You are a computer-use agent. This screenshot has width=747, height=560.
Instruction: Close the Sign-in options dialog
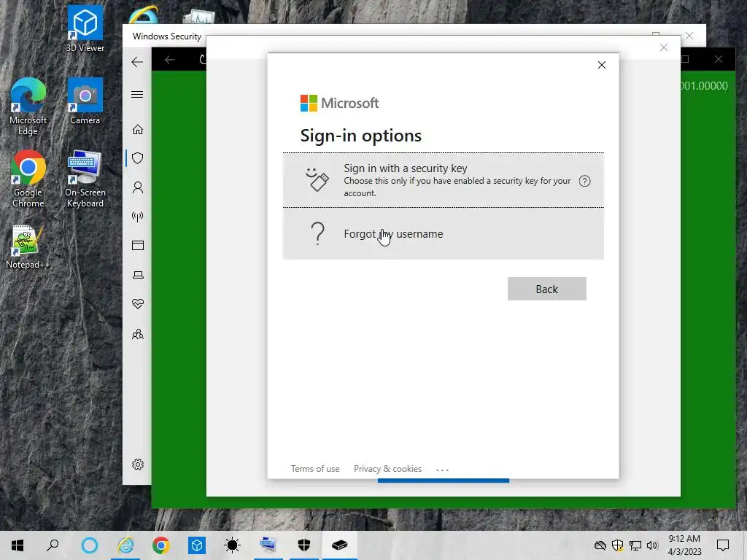(x=602, y=65)
